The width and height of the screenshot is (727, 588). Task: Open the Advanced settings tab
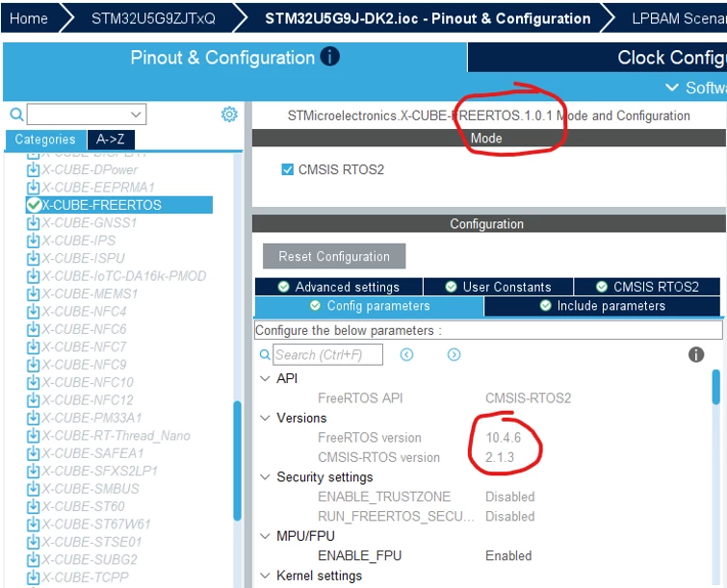339,287
